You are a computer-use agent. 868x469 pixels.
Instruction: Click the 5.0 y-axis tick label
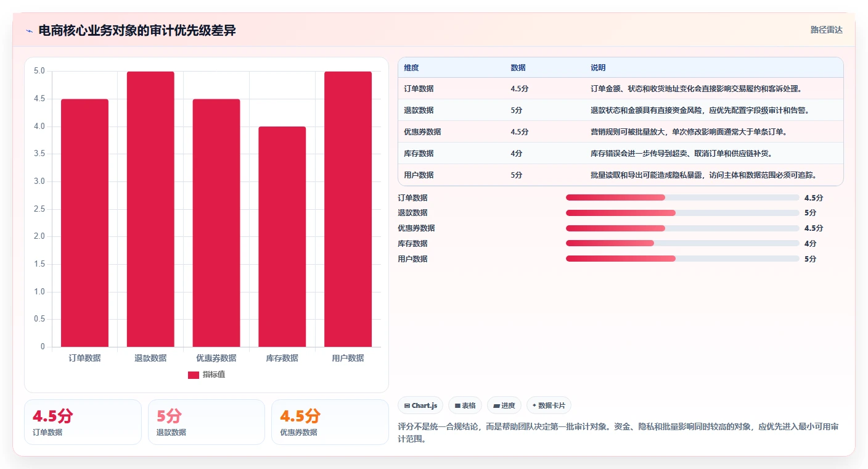tap(39, 71)
